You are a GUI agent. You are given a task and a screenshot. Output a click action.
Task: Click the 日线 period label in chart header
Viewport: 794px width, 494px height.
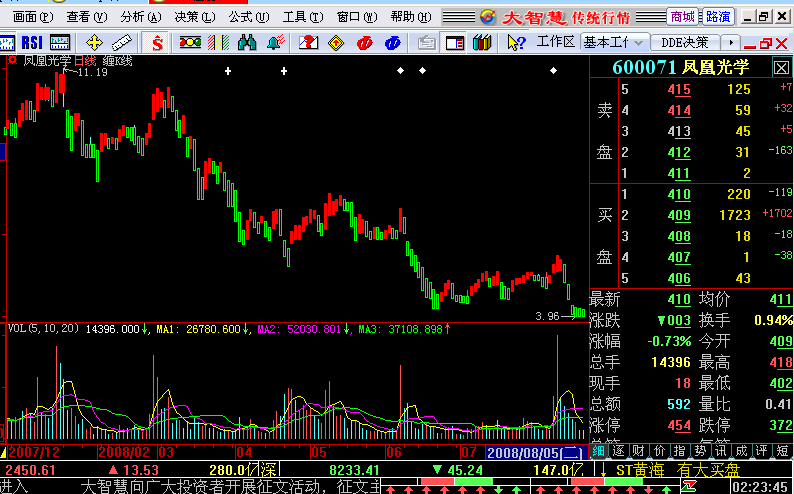point(85,61)
